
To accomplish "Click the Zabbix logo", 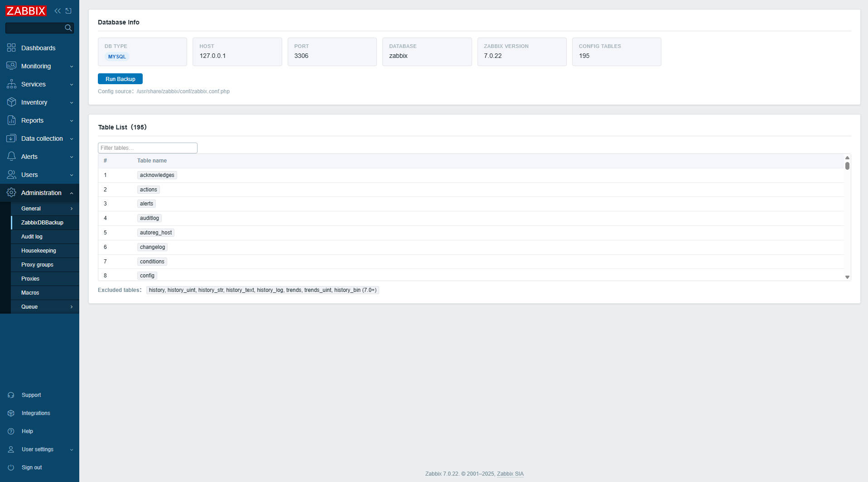I will (26, 10).
